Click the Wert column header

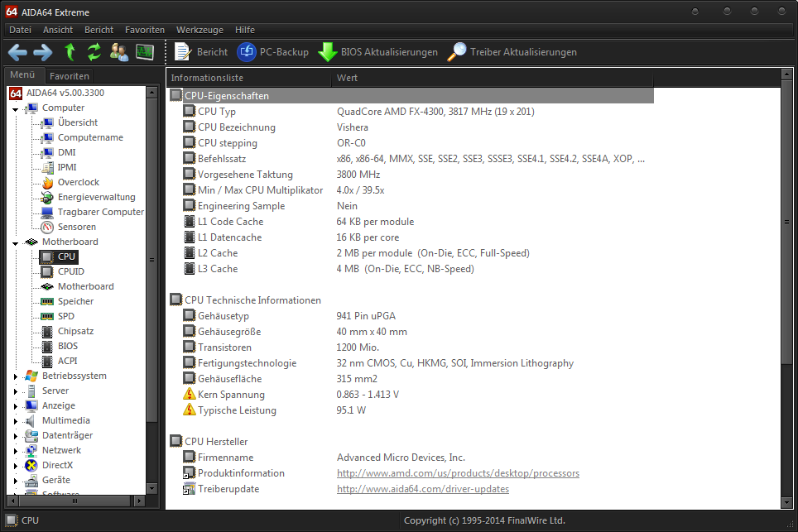(x=492, y=78)
